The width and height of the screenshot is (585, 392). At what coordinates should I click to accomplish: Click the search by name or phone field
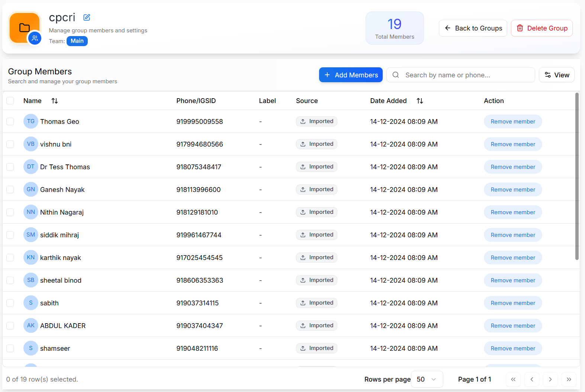[460, 75]
